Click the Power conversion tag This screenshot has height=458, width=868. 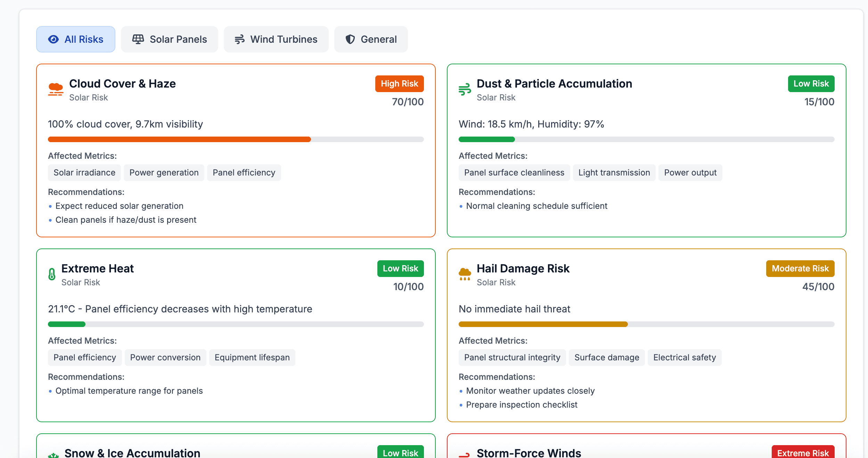pyautogui.click(x=165, y=358)
